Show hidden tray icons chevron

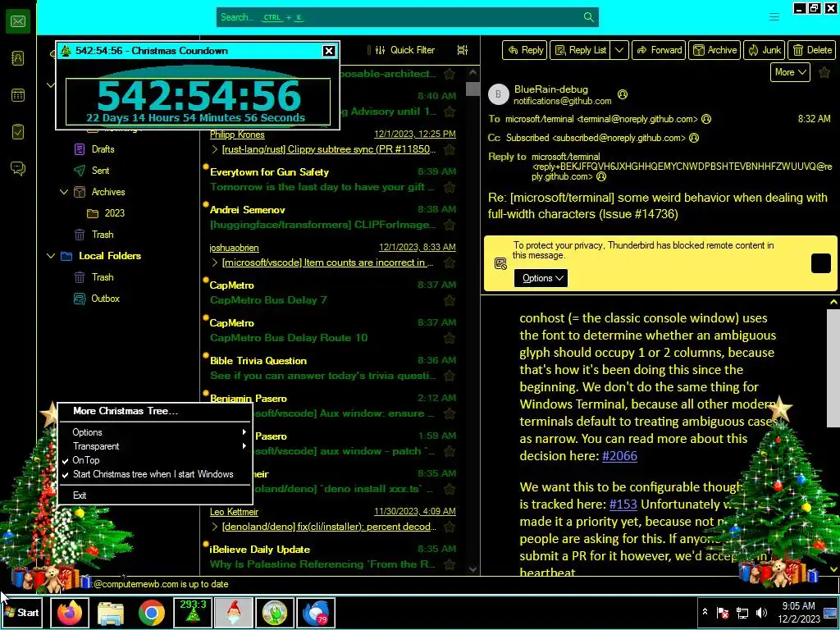pyautogui.click(x=705, y=612)
